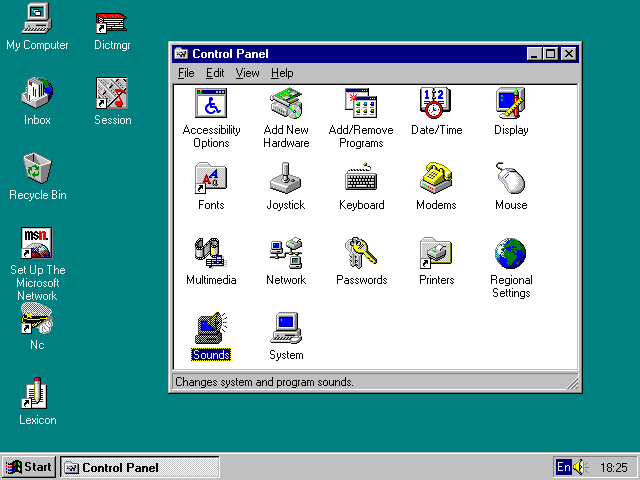This screenshot has height=480, width=640.
Task: Click the Joystick icon
Action: point(286,179)
